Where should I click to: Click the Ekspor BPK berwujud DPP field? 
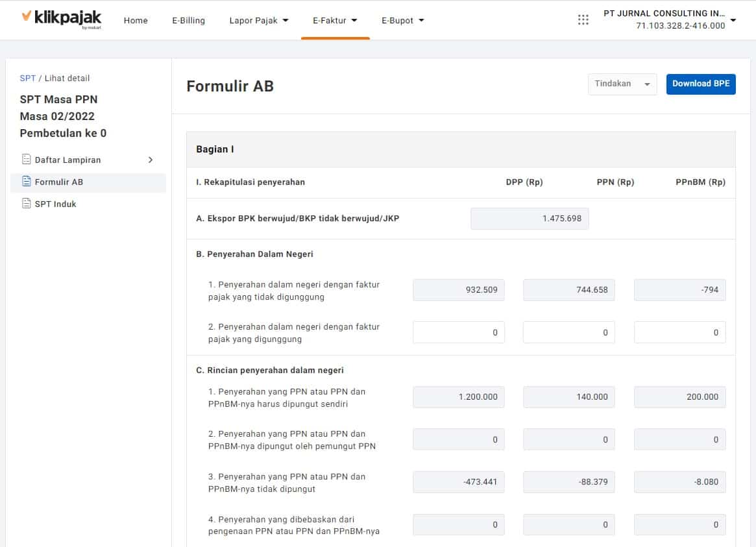tap(530, 219)
